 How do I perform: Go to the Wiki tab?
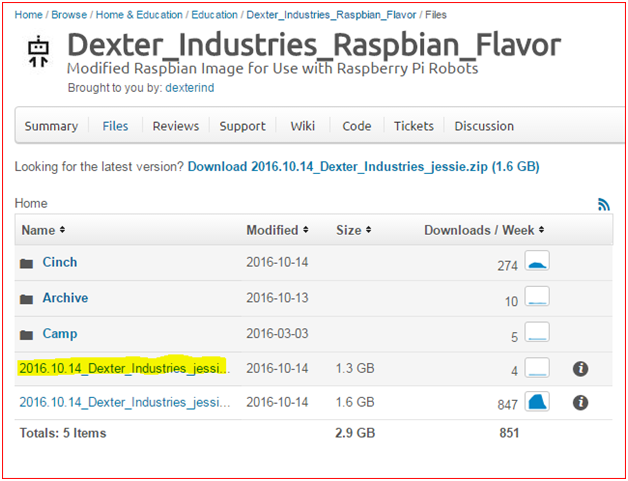[303, 126]
